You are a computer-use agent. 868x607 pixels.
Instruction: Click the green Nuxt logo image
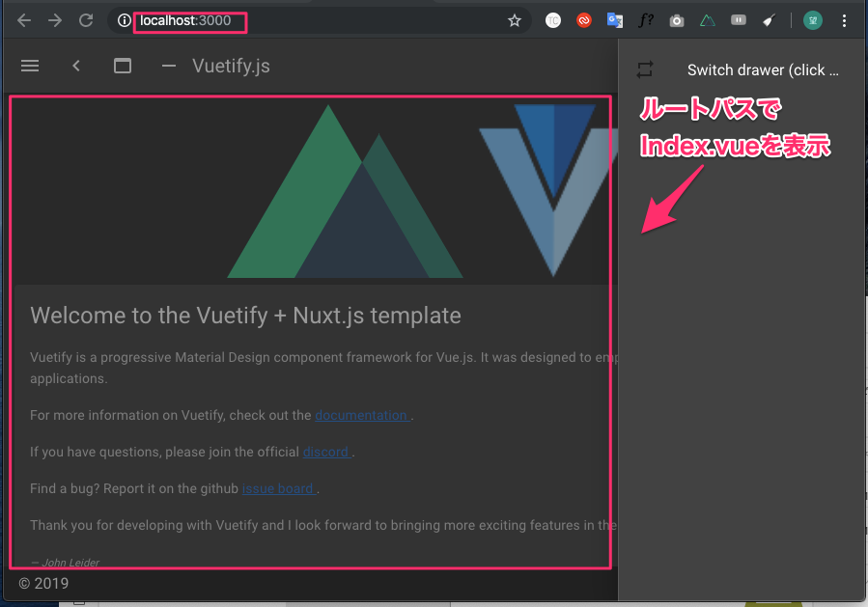pyautogui.click(x=345, y=191)
